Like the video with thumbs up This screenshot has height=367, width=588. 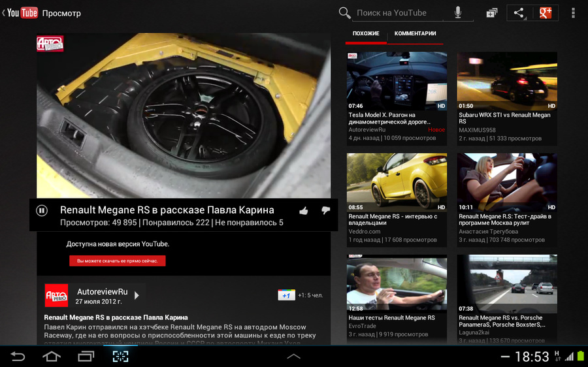304,211
